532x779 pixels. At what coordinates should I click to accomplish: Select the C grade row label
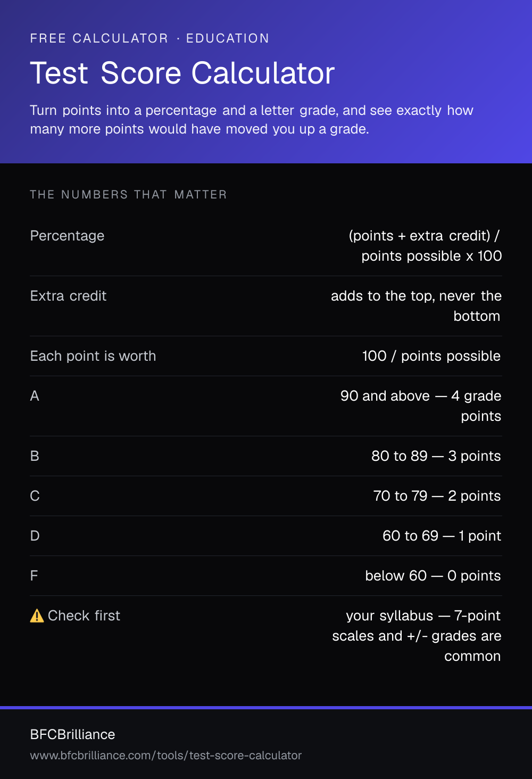click(x=35, y=496)
